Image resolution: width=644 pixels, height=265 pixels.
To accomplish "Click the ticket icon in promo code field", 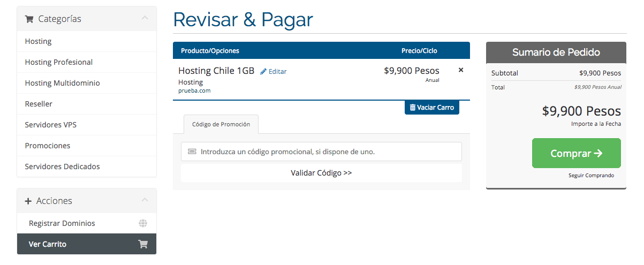I will pyautogui.click(x=192, y=152).
